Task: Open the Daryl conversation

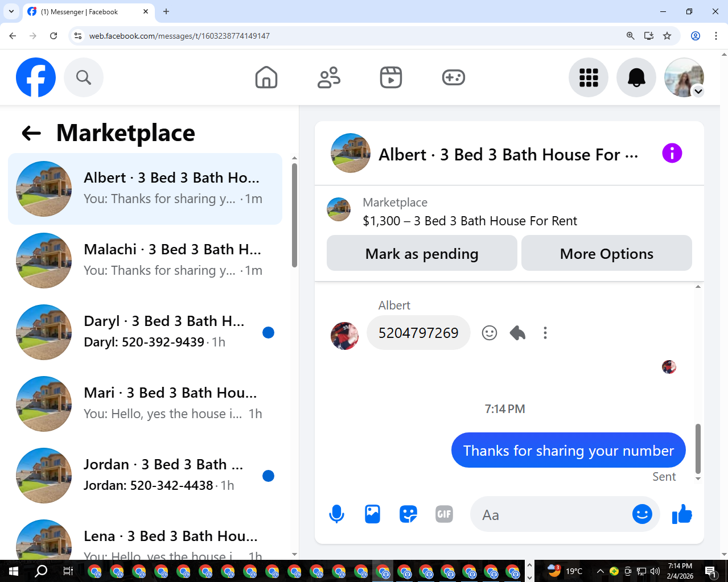Action: pyautogui.click(x=145, y=332)
